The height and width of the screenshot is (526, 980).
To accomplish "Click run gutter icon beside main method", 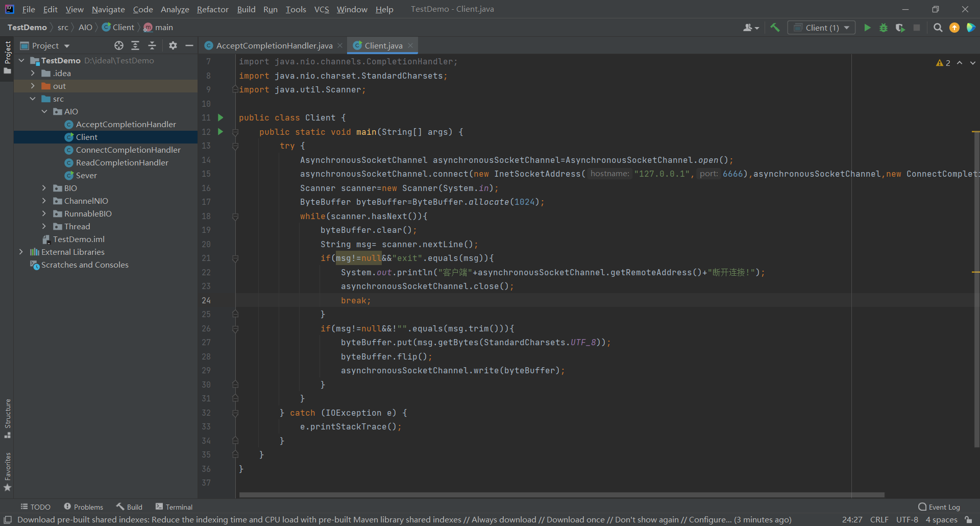I will pos(220,132).
